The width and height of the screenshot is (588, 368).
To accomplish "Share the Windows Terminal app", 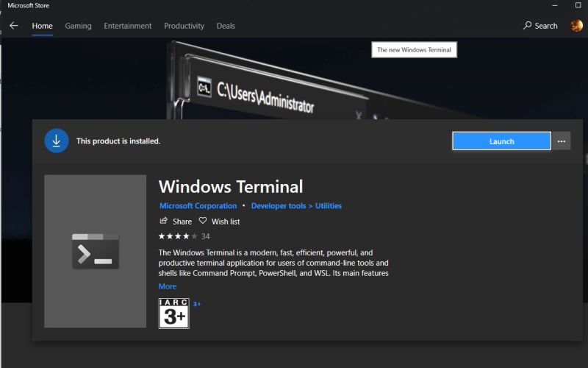I will [176, 222].
